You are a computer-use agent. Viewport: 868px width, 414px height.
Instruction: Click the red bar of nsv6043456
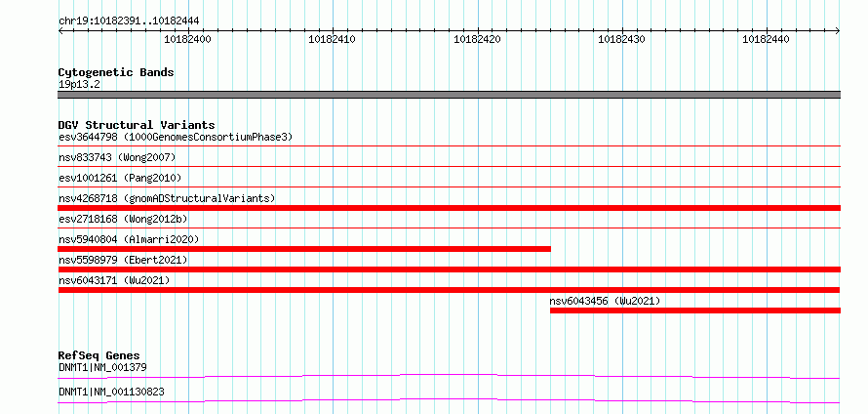[695, 310]
